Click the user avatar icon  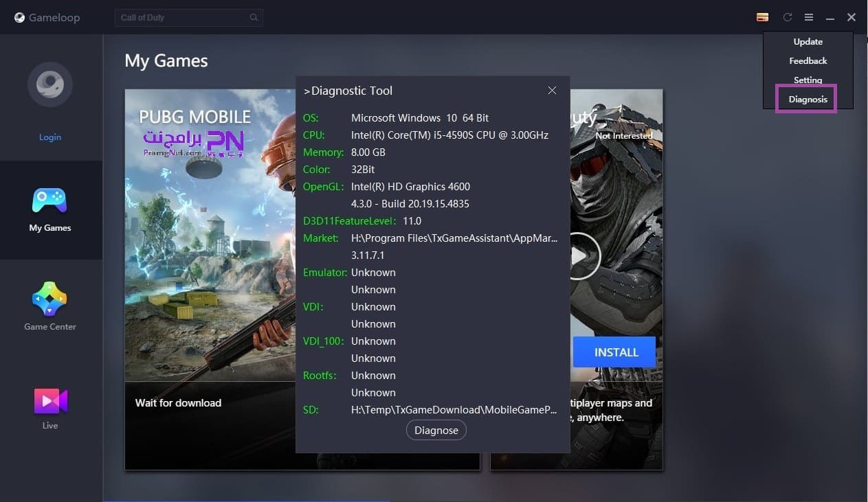[50, 84]
